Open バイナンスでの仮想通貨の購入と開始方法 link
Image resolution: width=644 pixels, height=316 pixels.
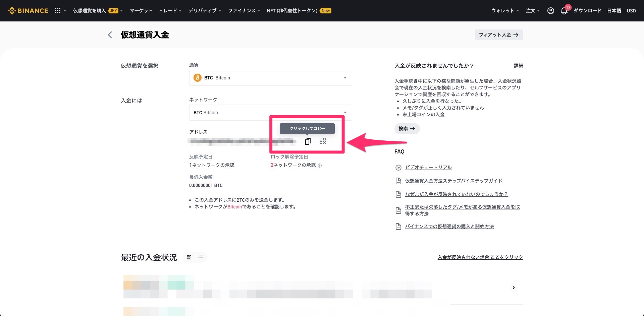[449, 227]
